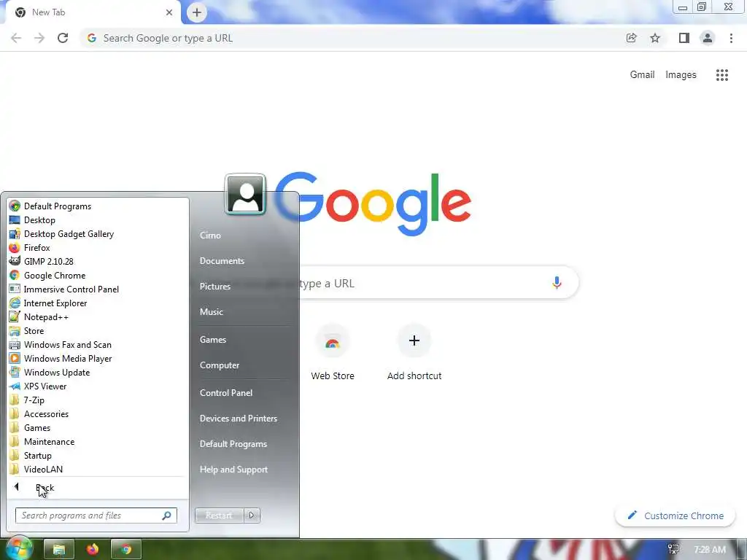Open Music from the Start menu
Screen dimensions: 747x560
click(211, 312)
